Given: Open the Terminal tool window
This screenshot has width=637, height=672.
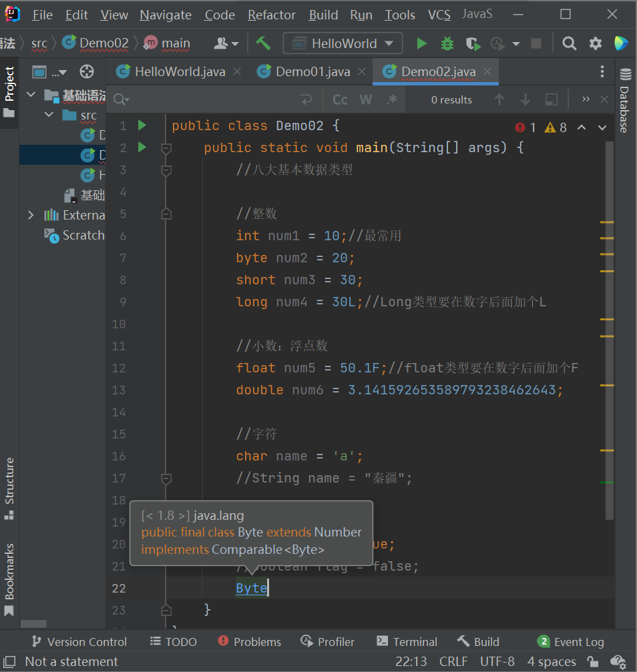Looking at the screenshot, I should (x=407, y=641).
